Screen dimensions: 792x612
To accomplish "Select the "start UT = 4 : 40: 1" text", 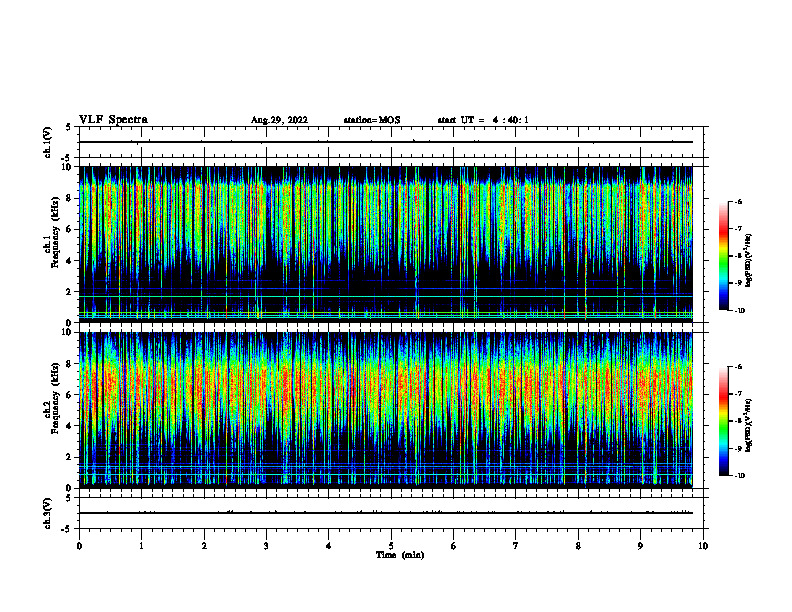I will click(483, 120).
